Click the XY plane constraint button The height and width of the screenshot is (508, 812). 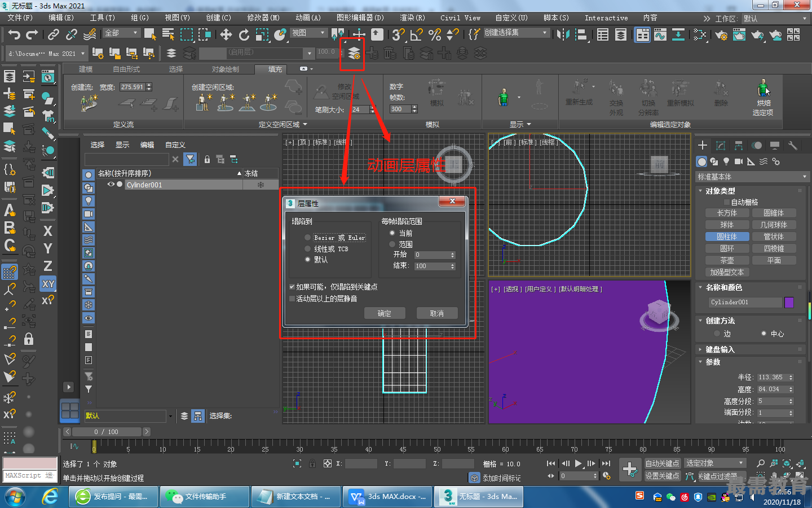click(x=48, y=284)
